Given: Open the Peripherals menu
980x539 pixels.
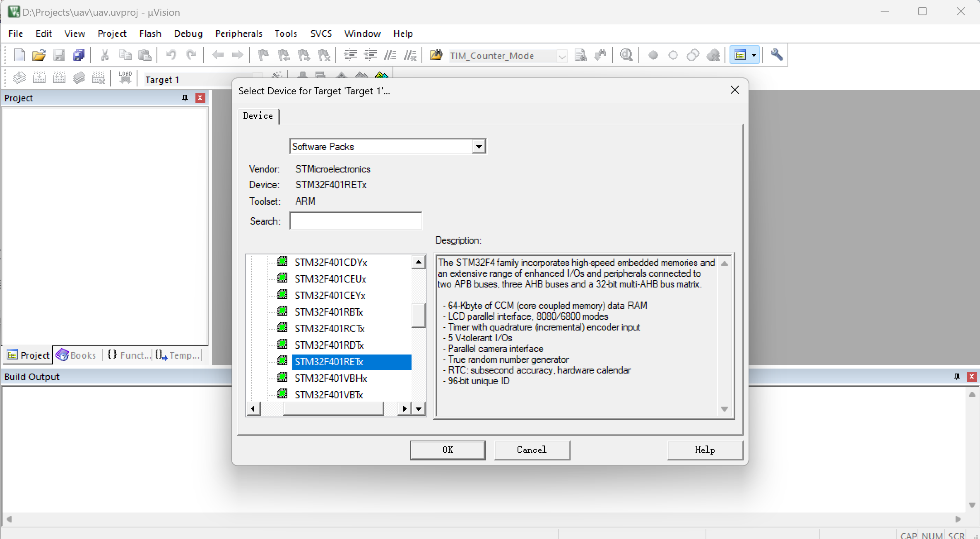Looking at the screenshot, I should pos(238,34).
